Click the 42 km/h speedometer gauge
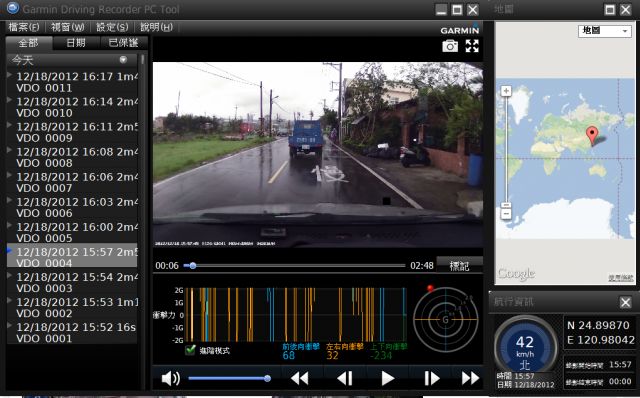Image resolution: width=640 pixels, height=398 pixels. click(x=525, y=347)
